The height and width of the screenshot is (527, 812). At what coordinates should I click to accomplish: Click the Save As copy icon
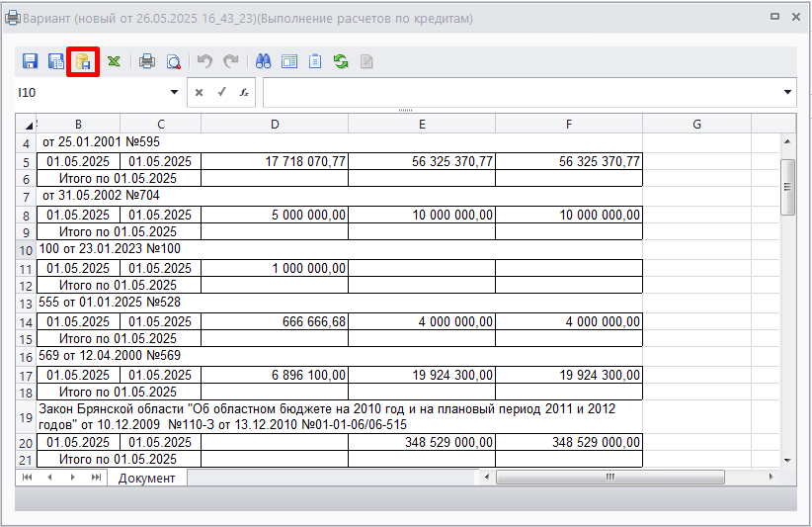[56, 61]
